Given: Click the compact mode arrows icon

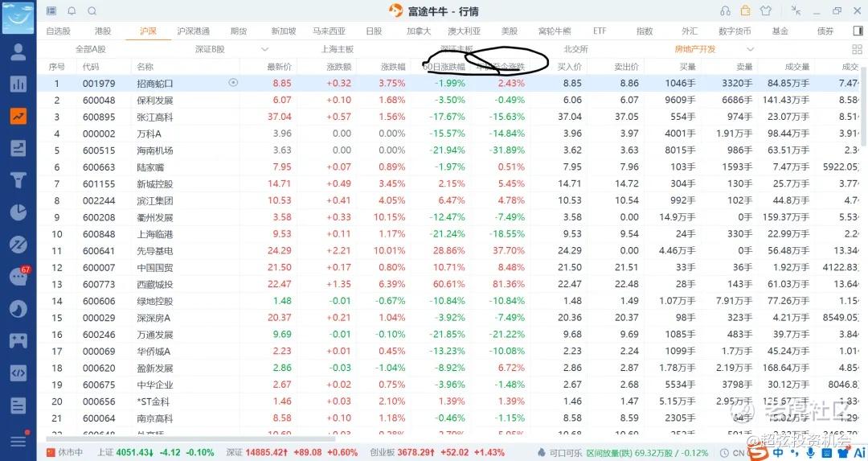Looking at the screenshot, I should [796, 10].
